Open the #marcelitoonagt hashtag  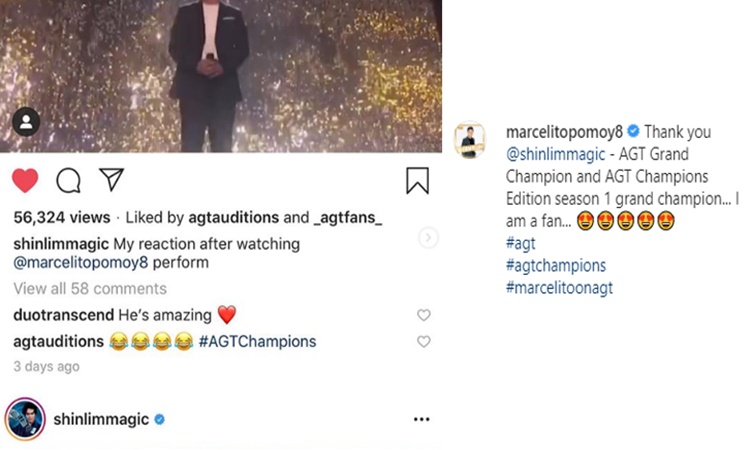coord(559,288)
